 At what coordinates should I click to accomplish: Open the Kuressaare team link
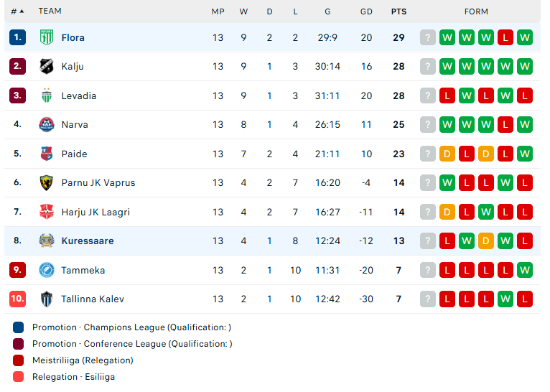[x=88, y=241]
